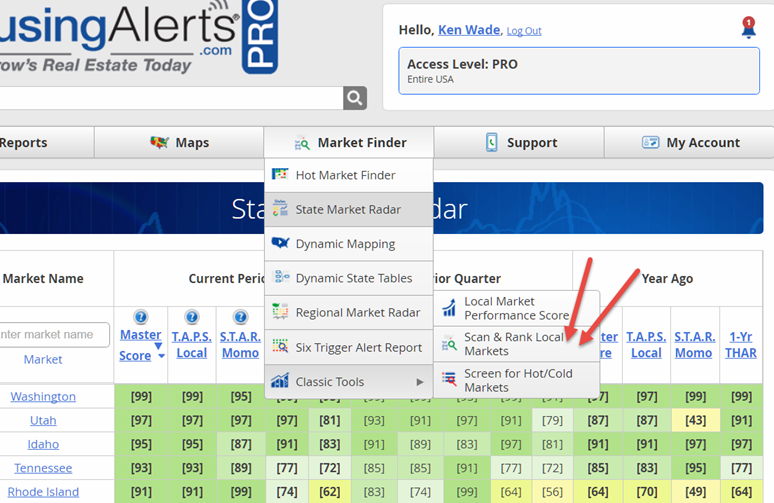Click the Ken Wade profile link

(469, 30)
